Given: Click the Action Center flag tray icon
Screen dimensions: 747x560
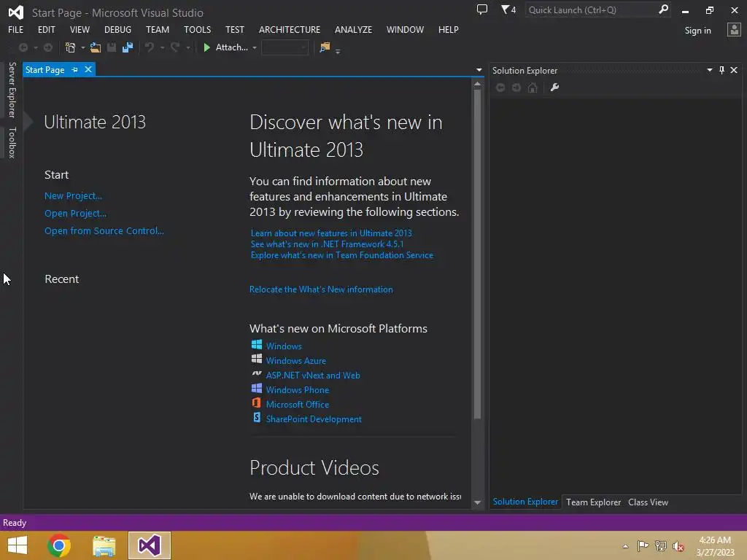Looking at the screenshot, I should click(x=643, y=545).
